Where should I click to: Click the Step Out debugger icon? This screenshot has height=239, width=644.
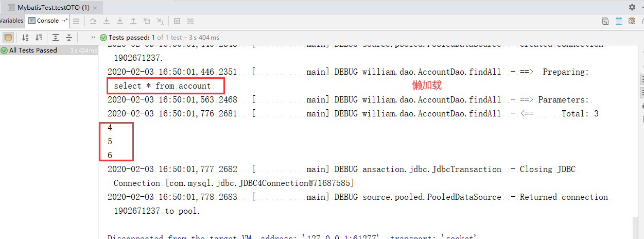[133, 21]
